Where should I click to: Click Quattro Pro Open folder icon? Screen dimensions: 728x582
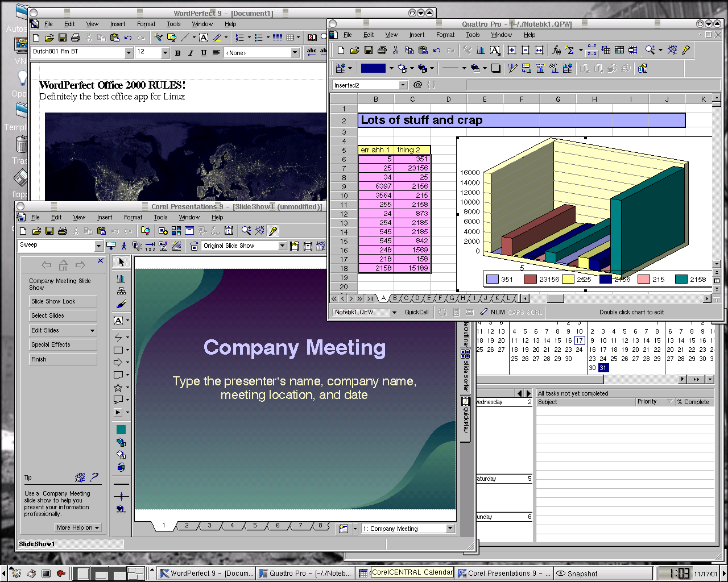click(x=354, y=50)
